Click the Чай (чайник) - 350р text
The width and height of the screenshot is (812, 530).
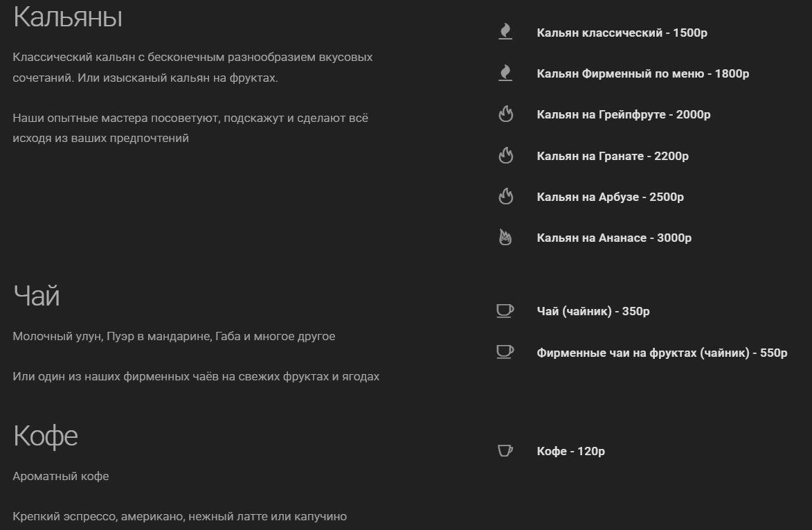point(593,311)
